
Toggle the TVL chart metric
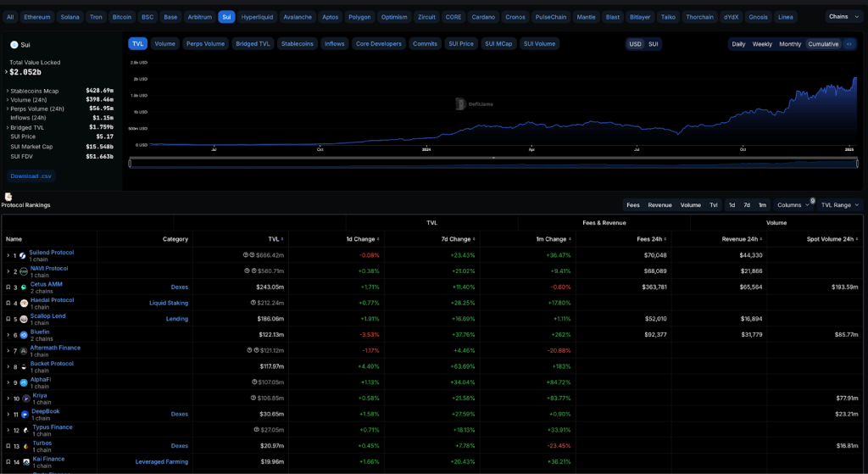point(138,44)
